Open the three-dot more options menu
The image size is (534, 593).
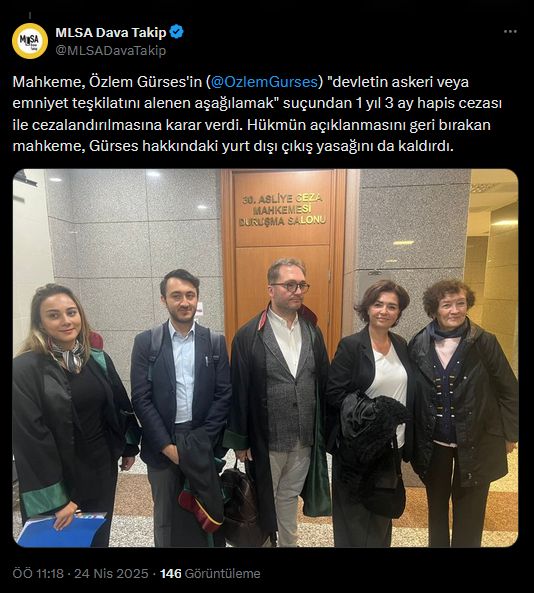pyautogui.click(x=510, y=32)
